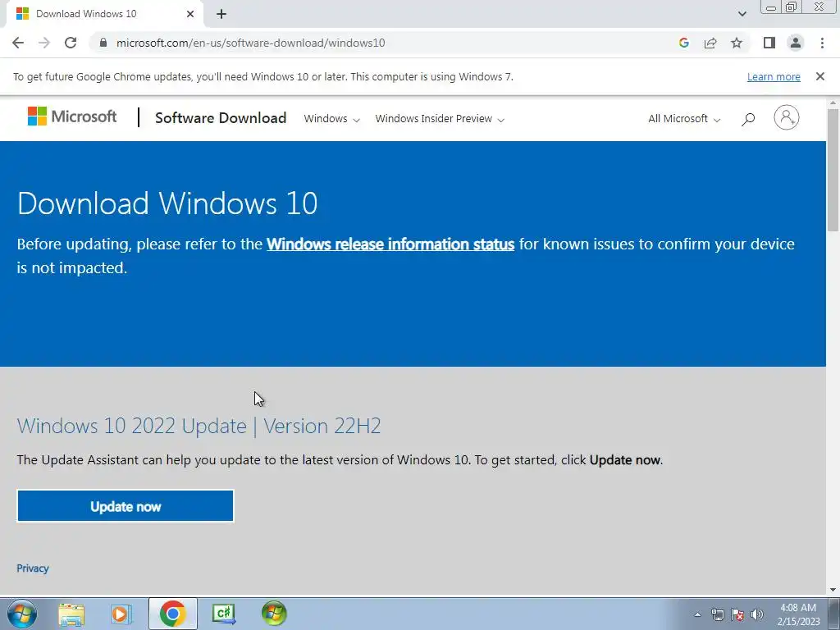Viewport: 840px width, 630px height.
Task: Open the Chrome profile avatar
Action: (x=796, y=43)
